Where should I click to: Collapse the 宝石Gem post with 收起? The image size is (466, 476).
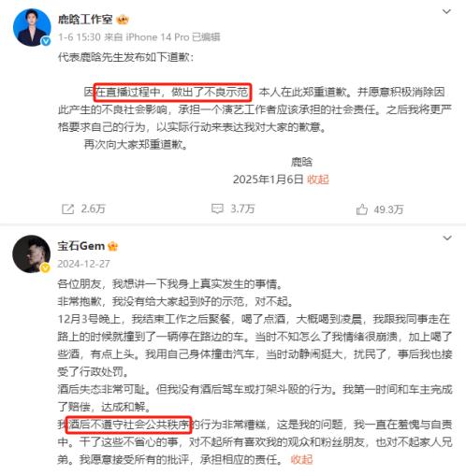tap(301, 459)
